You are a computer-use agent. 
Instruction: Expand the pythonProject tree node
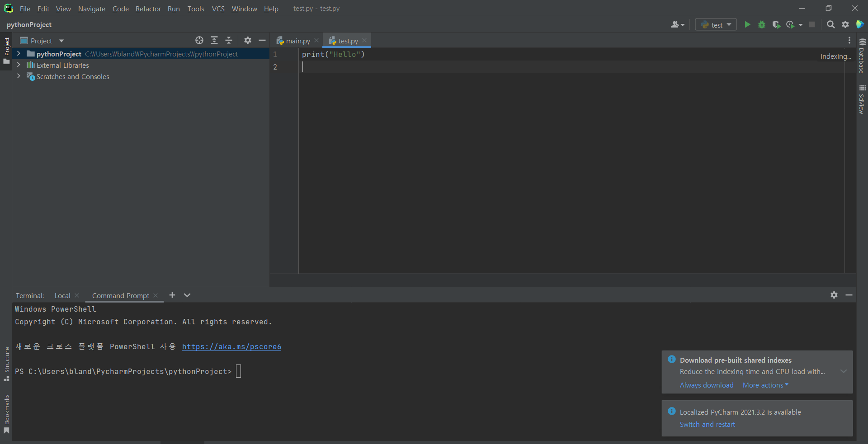(19, 54)
